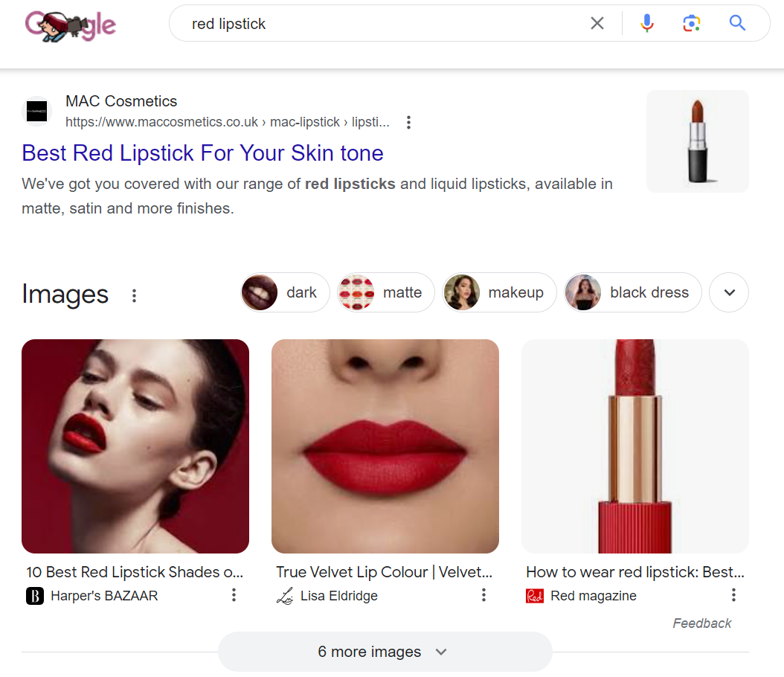Clear the search box with X icon

point(597,24)
